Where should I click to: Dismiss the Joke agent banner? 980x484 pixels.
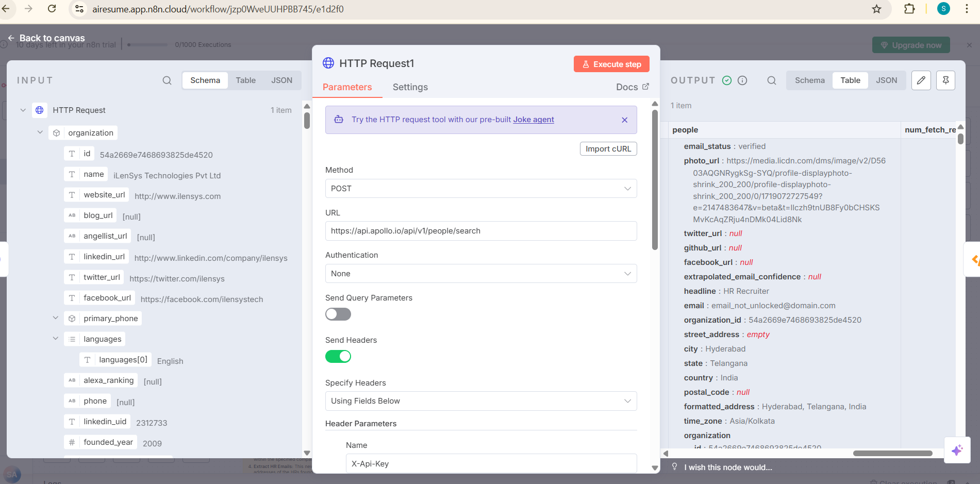tap(624, 120)
